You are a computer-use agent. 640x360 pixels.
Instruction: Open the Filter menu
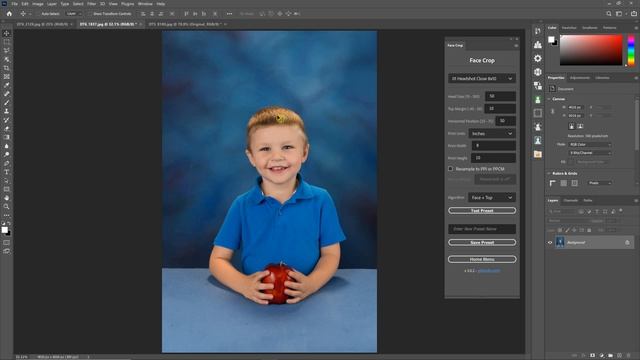[x=91, y=4]
